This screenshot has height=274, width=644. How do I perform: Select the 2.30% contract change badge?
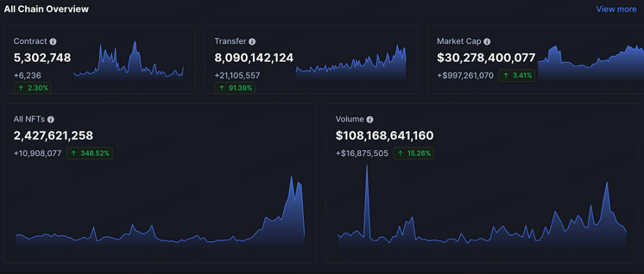click(32, 88)
